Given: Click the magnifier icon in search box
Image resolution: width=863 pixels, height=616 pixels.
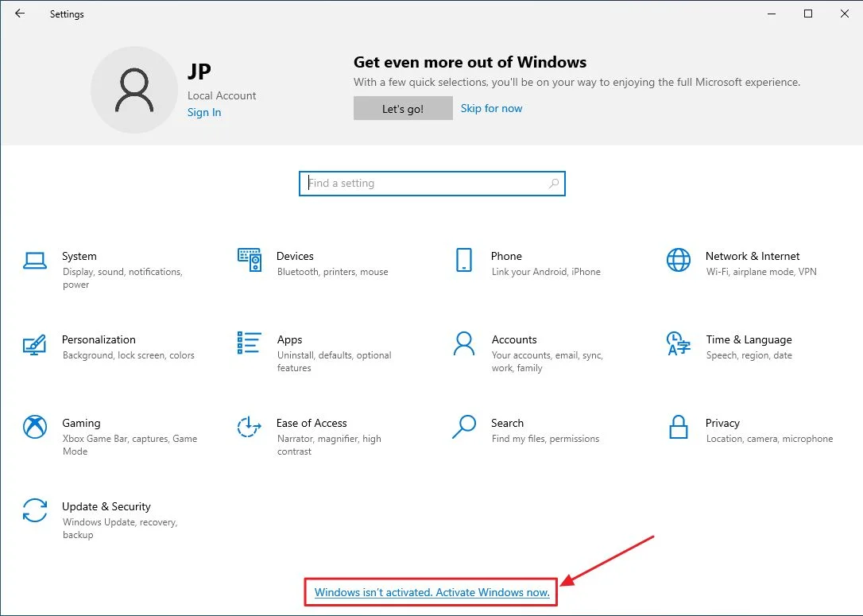Looking at the screenshot, I should click(x=554, y=184).
